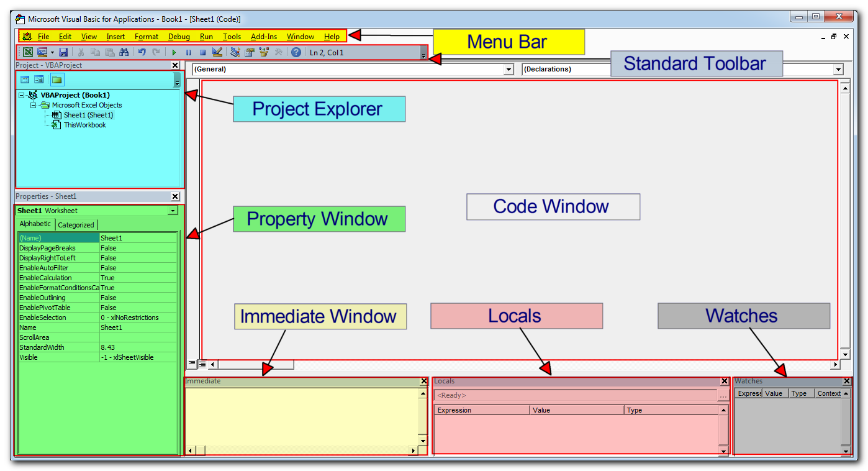This screenshot has width=868, height=471.
Task: Click the Find binoculars icon
Action: 124,53
